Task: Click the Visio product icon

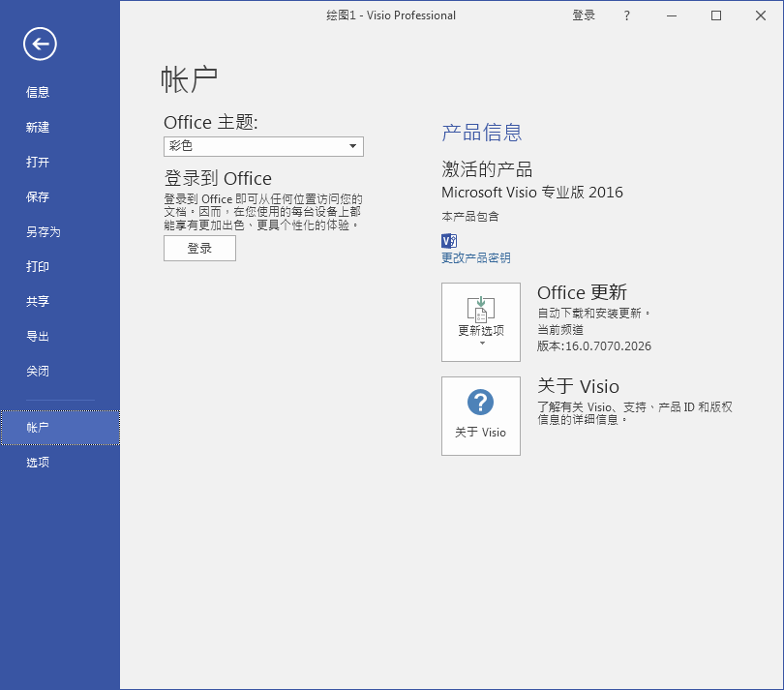Action: pos(448,241)
